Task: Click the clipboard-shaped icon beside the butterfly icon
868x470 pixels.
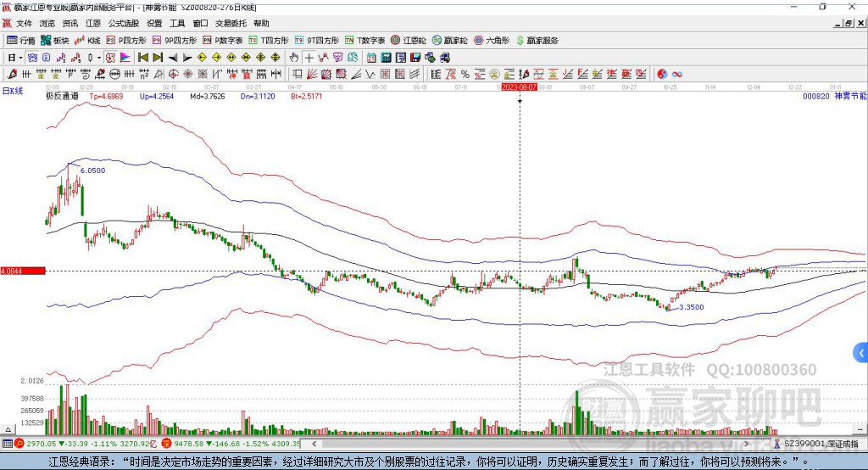Action: [x=46, y=58]
